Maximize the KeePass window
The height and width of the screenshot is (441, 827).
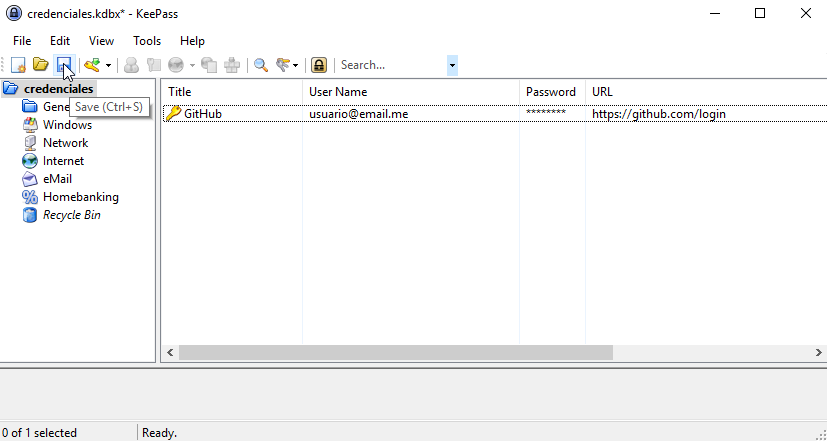coord(759,13)
